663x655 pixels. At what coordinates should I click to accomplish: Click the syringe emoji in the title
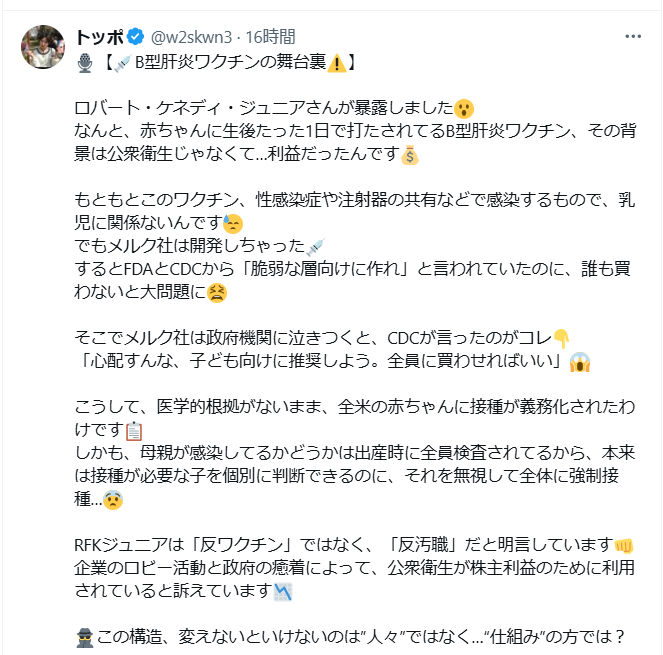pyautogui.click(x=122, y=62)
